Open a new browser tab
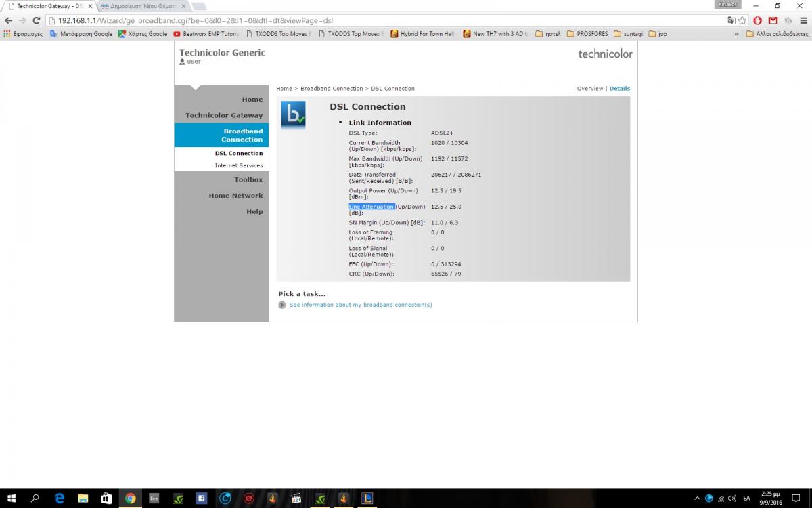 [x=198, y=6]
